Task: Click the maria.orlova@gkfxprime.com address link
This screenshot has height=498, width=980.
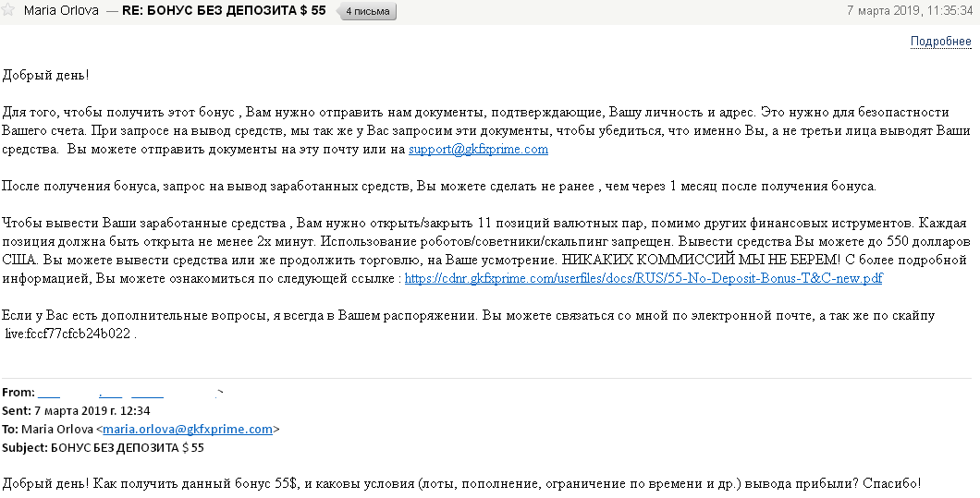Action: (x=187, y=430)
